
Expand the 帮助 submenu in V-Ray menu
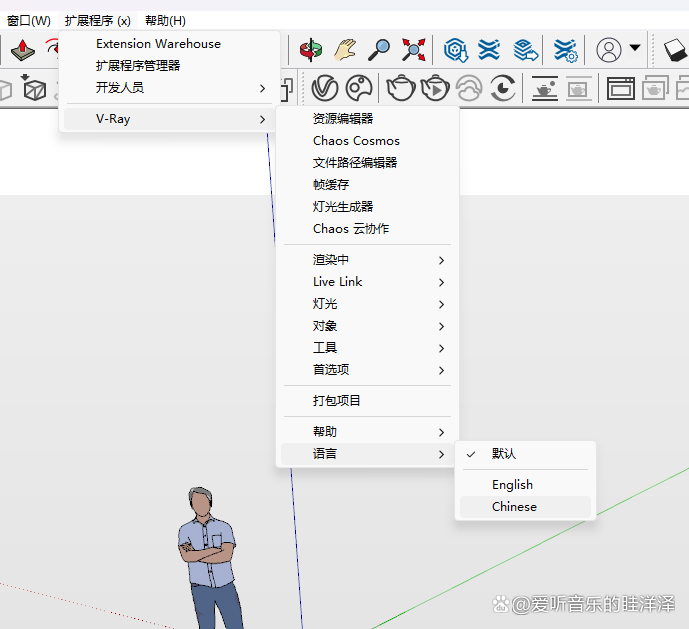click(x=367, y=432)
